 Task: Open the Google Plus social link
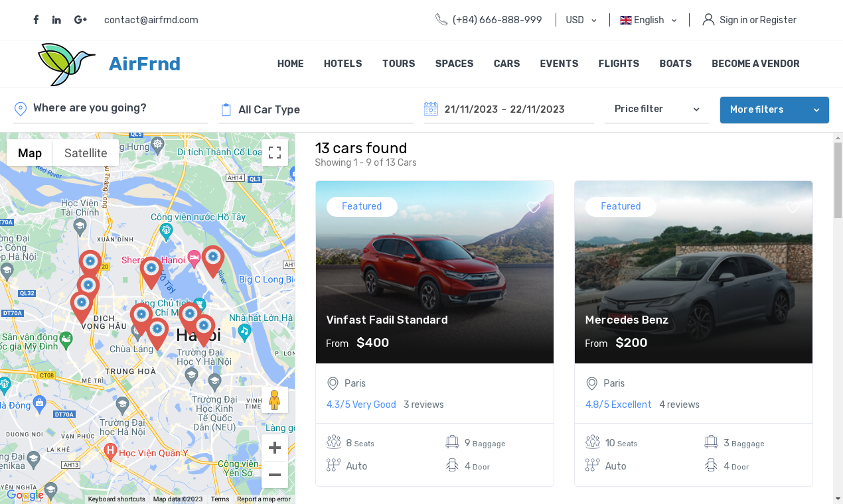[80, 20]
